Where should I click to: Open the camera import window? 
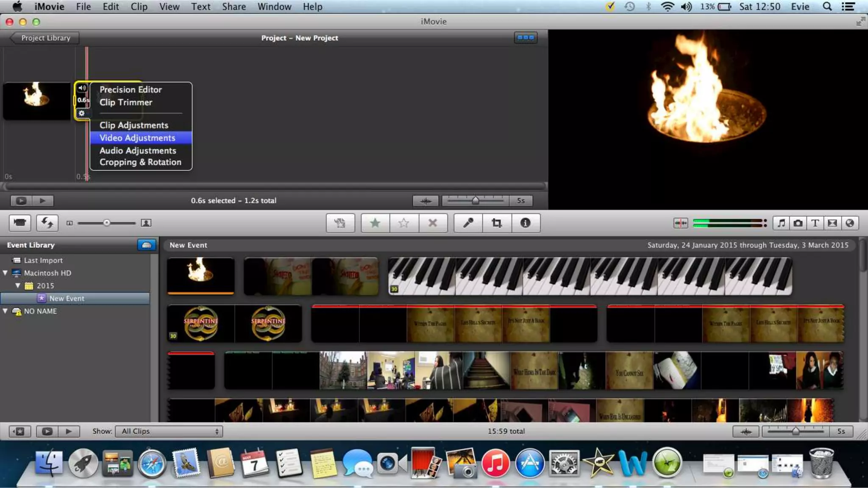tap(20, 223)
